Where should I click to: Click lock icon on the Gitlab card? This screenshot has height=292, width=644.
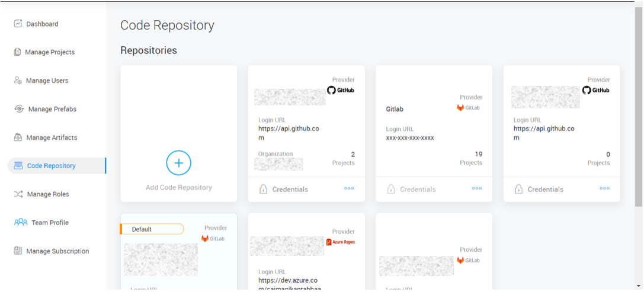pos(391,190)
